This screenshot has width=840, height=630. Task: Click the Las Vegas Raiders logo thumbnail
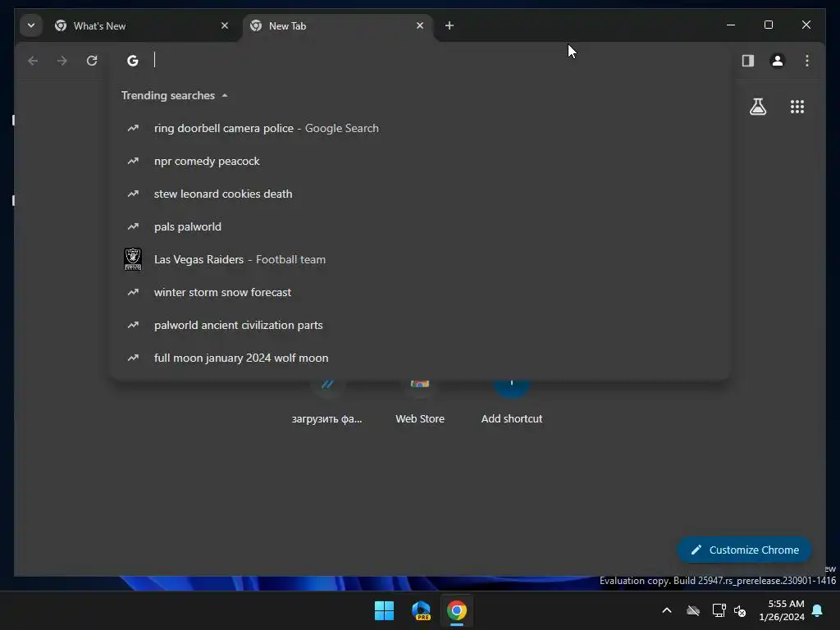[x=133, y=259]
